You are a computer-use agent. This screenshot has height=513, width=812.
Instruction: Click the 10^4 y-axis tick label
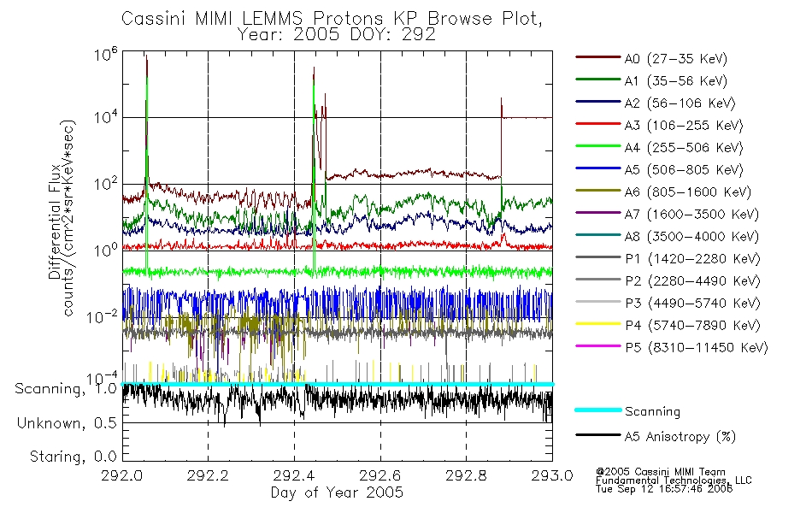(106, 116)
